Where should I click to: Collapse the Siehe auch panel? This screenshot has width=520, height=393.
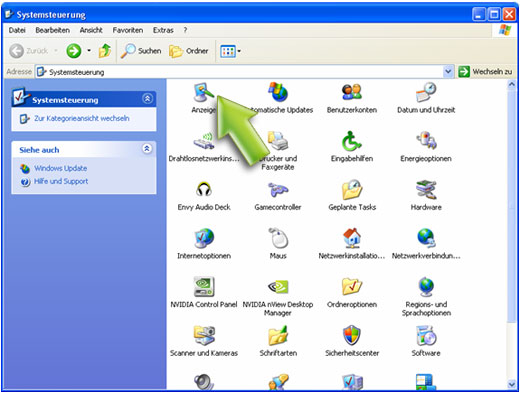pos(147,149)
